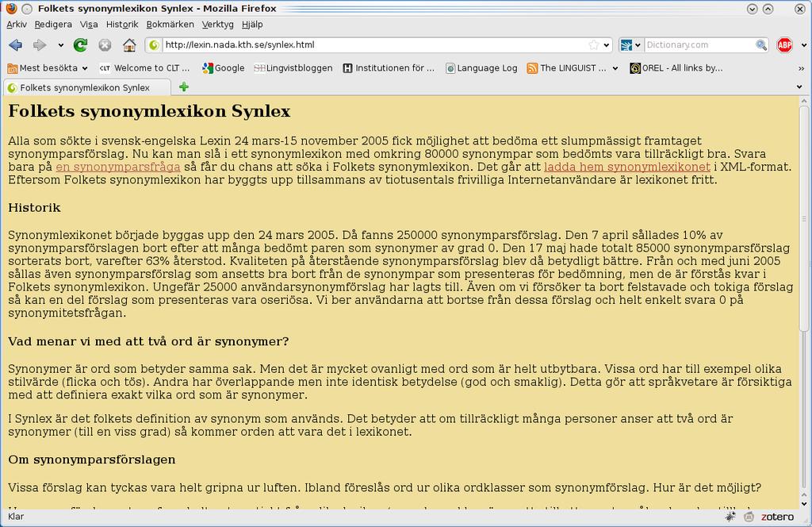This screenshot has height=527, width=812.
Task: Click the site identity icon in address bar
Action: point(154,45)
